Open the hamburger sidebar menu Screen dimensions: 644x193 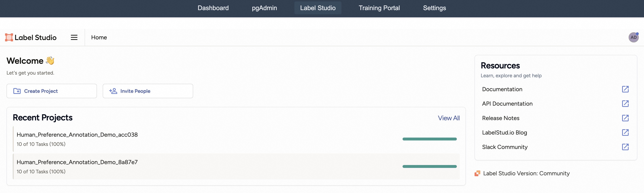coord(74,37)
